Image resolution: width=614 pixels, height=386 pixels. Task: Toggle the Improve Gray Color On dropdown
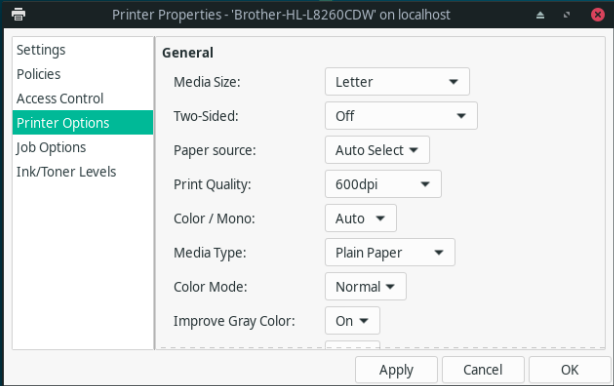click(352, 321)
